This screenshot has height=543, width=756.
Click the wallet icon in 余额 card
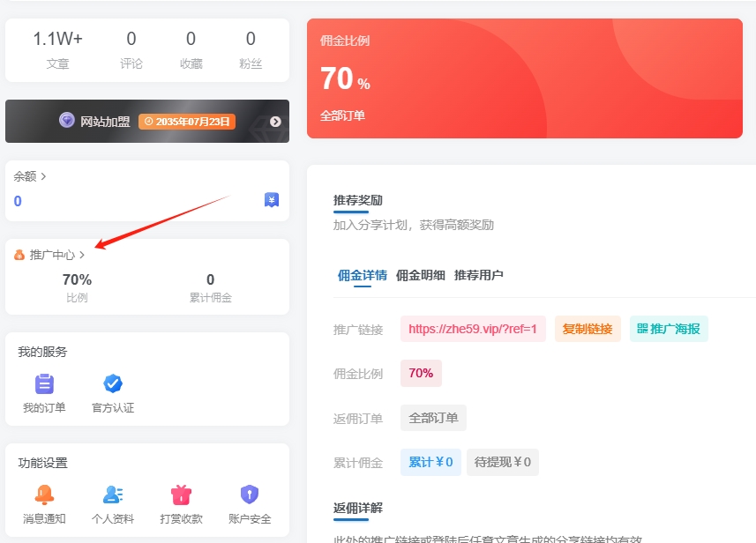point(272,200)
